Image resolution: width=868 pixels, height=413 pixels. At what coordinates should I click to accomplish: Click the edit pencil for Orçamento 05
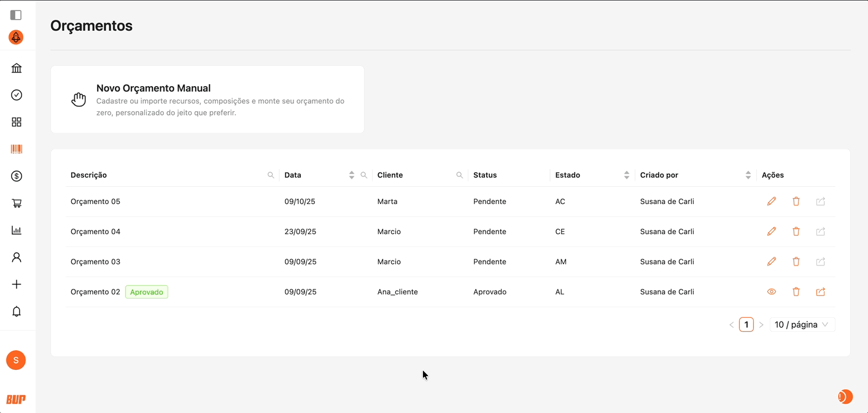pos(772,202)
